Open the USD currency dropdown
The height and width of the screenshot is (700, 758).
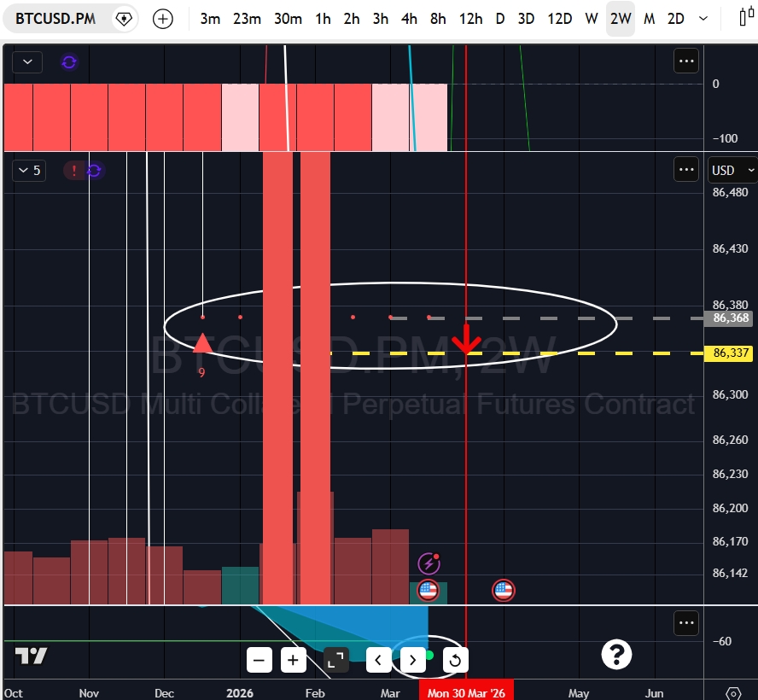tap(733, 170)
